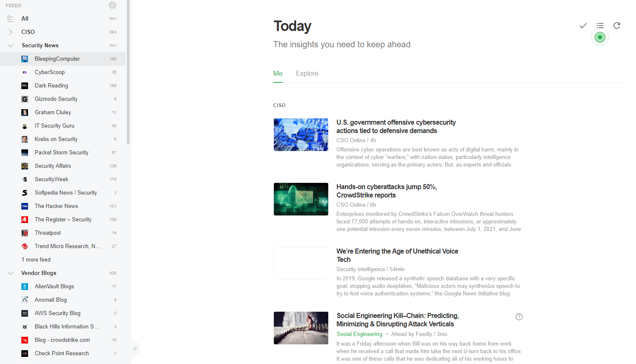636x364 pixels.
Task: Open CISO feed label
Action: [x=28, y=32]
